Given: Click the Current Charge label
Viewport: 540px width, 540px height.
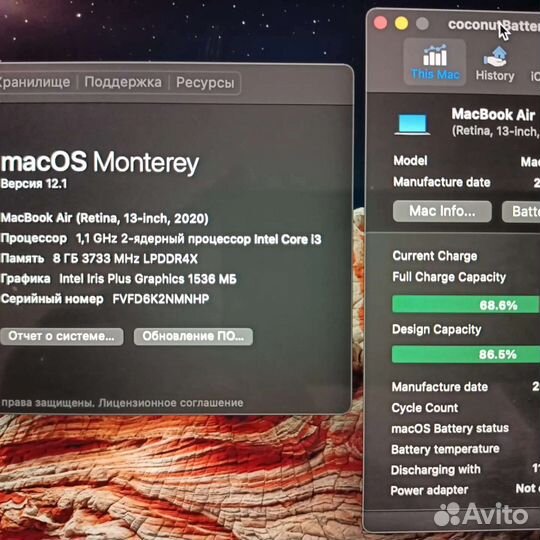Looking at the screenshot, I should pyautogui.click(x=435, y=256).
